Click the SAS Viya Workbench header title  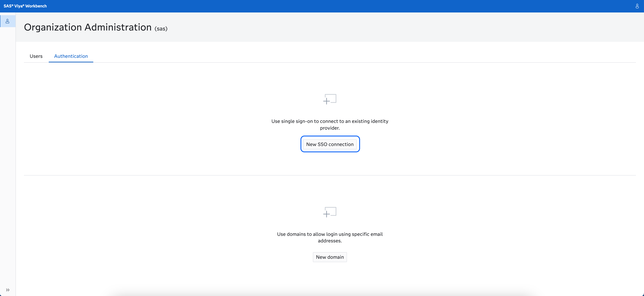coord(25,6)
